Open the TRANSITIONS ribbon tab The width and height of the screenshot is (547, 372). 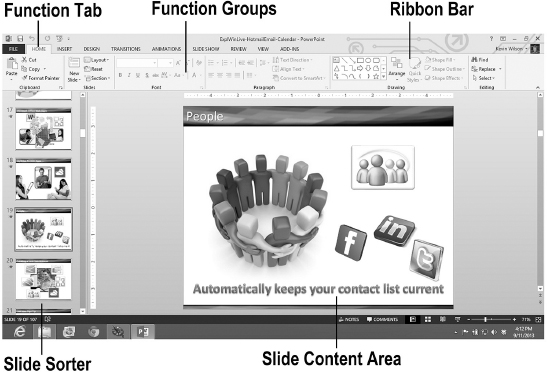click(126, 49)
